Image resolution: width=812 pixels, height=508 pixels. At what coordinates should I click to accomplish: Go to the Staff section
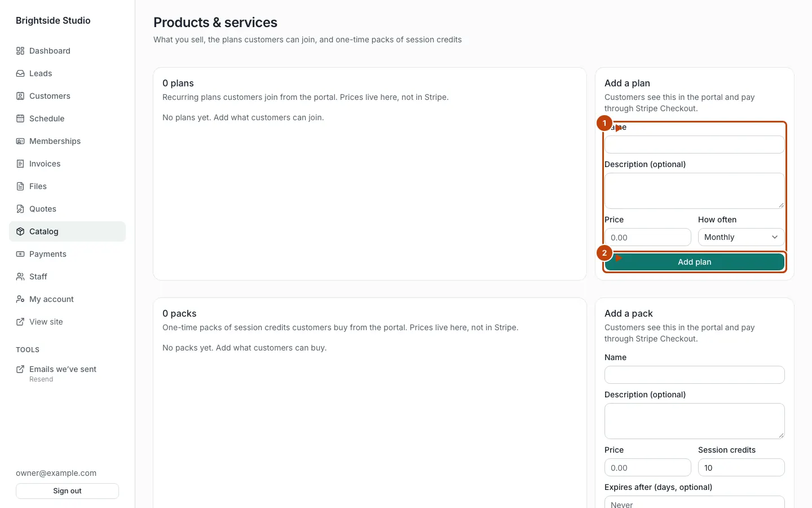(x=68, y=277)
